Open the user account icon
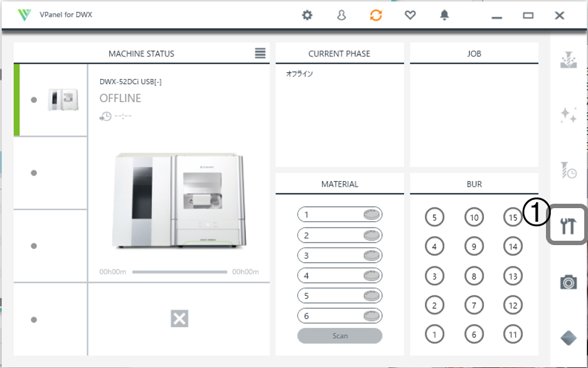Screen dimensions: 588x368 tap(341, 16)
